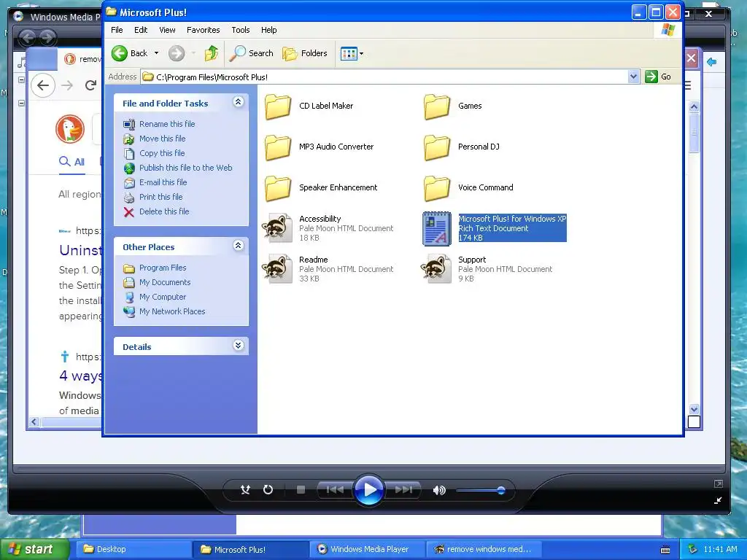Open the Help menu

[268, 30]
